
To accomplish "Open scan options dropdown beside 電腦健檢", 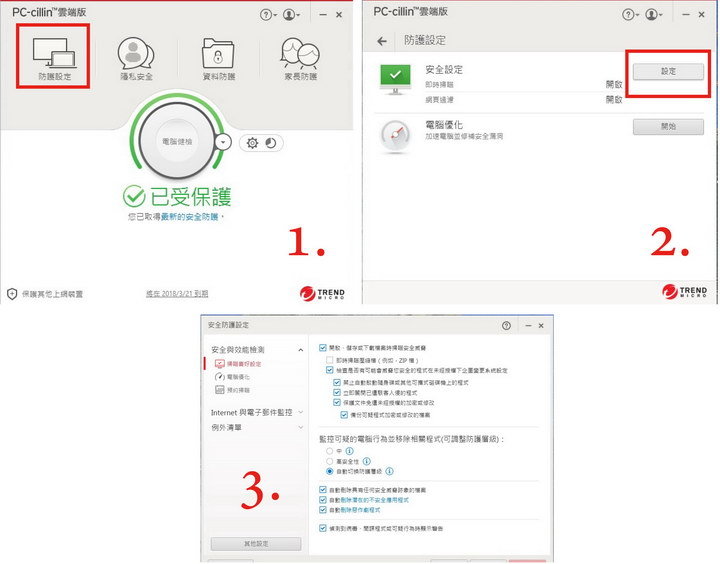I will click(223, 142).
